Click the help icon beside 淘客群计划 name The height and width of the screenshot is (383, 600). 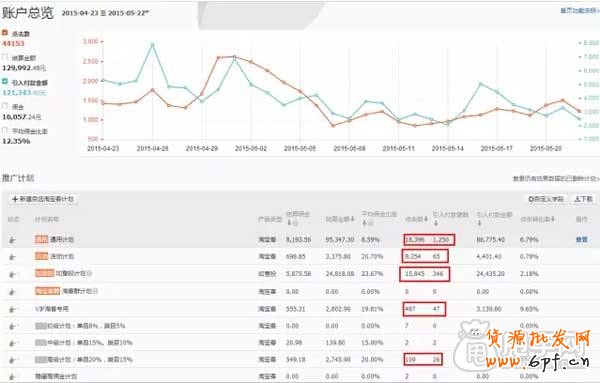[95, 291]
